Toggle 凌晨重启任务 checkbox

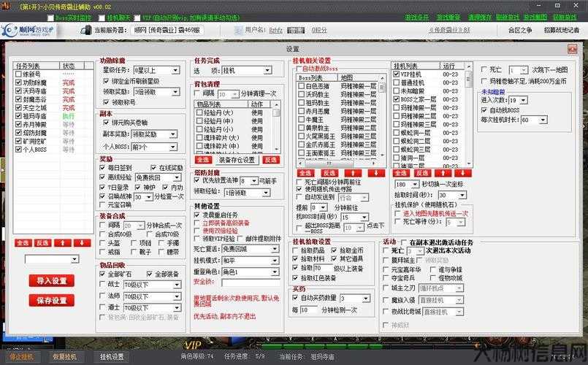click(197, 215)
